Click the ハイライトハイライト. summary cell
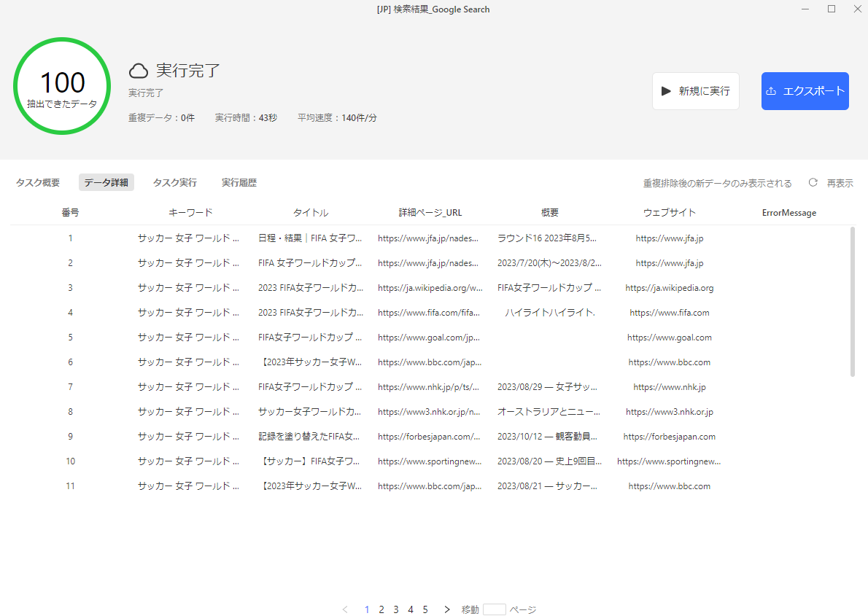The width and height of the screenshot is (868, 616). point(550,313)
